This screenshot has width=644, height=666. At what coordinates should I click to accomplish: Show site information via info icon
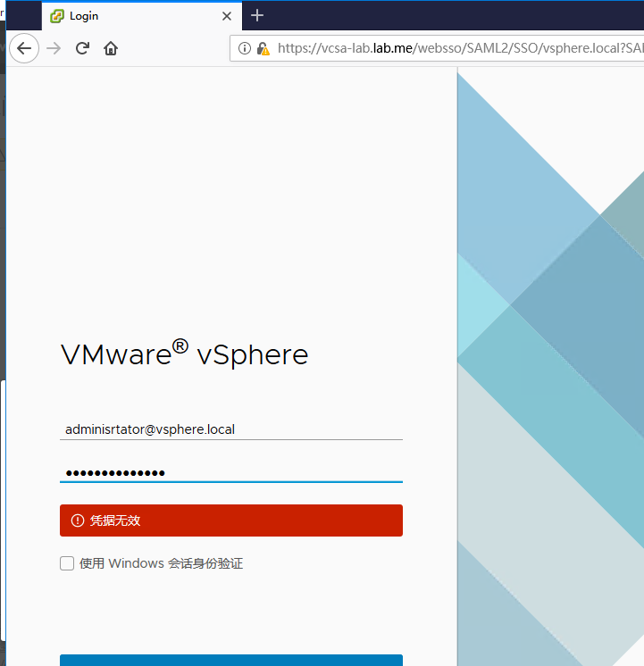(245, 48)
